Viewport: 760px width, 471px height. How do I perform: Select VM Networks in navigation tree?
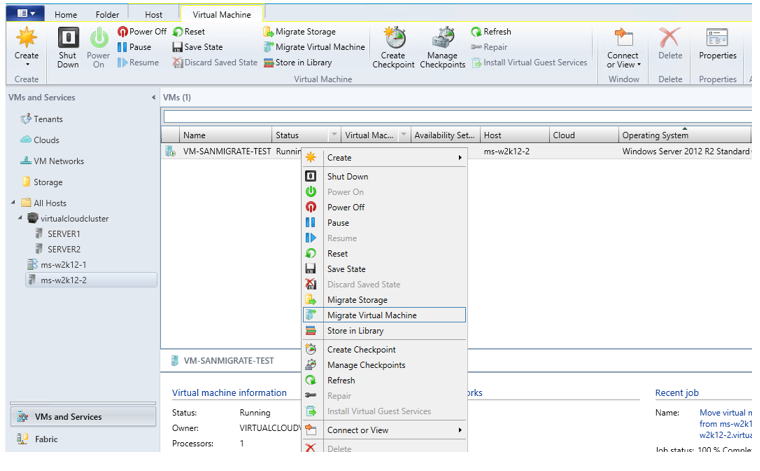tap(52, 161)
